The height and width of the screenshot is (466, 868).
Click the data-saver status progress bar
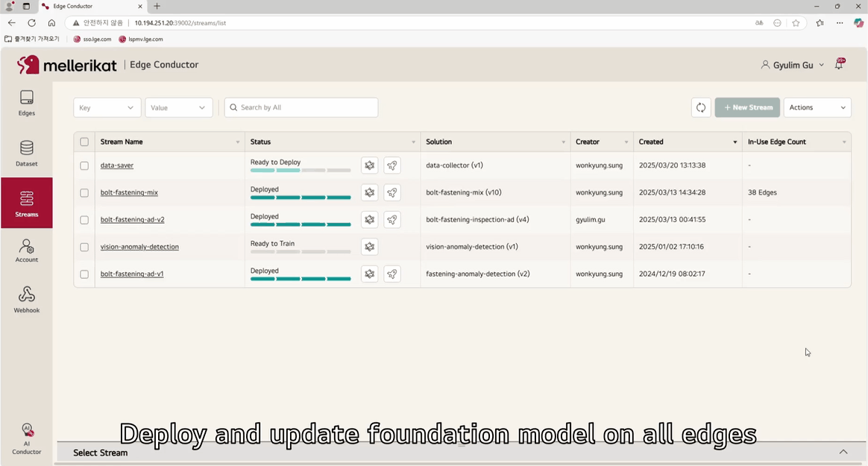point(301,171)
